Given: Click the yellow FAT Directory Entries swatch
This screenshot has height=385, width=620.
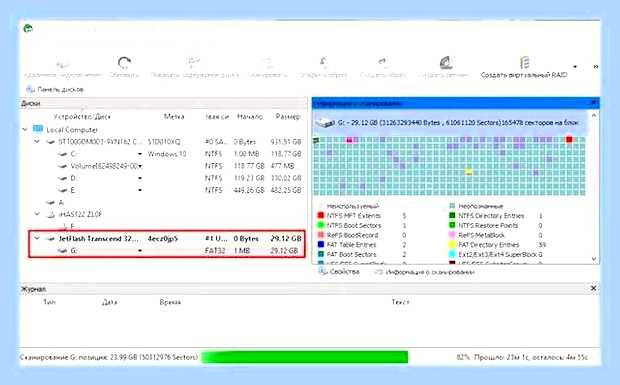Looking at the screenshot, I should tap(452, 245).
